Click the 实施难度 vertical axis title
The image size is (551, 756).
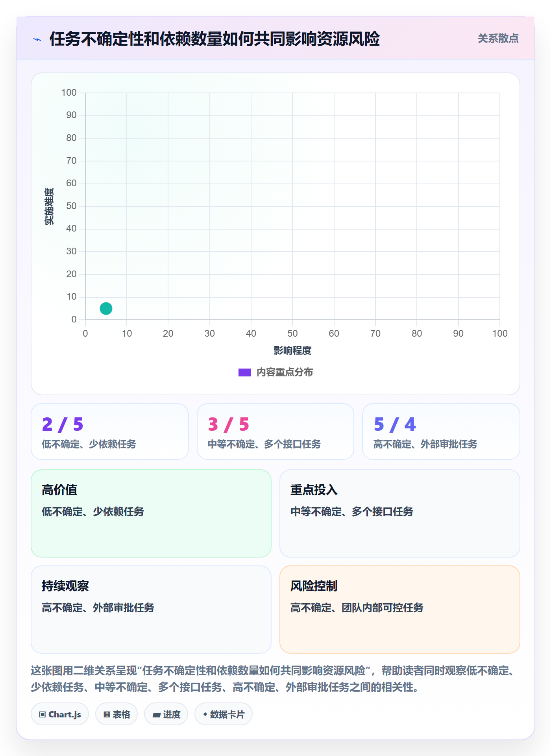pos(49,206)
